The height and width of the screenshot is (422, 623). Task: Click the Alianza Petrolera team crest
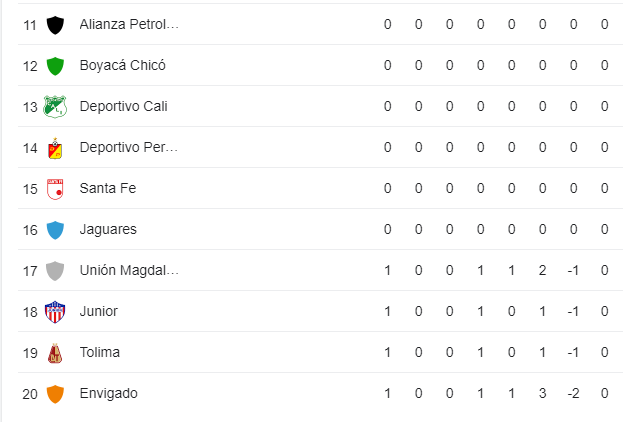pos(55,24)
